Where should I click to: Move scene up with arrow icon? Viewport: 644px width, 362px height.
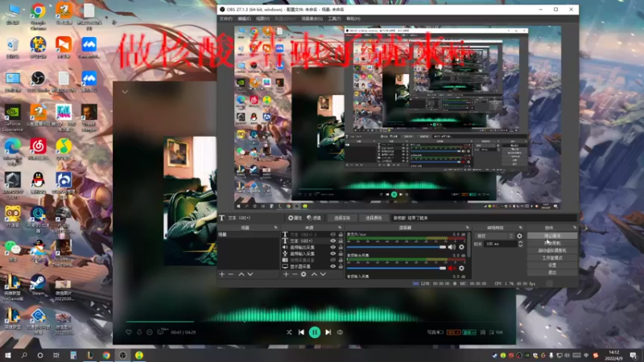pos(241,274)
